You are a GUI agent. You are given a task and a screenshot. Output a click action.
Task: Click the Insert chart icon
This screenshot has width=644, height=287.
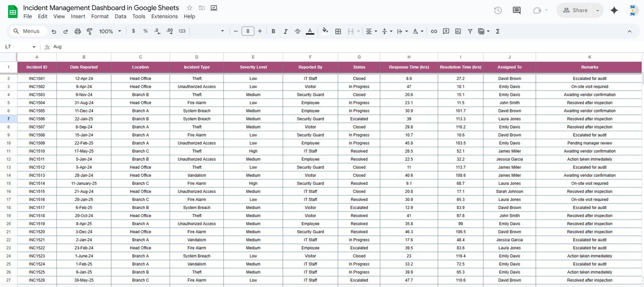point(458,31)
